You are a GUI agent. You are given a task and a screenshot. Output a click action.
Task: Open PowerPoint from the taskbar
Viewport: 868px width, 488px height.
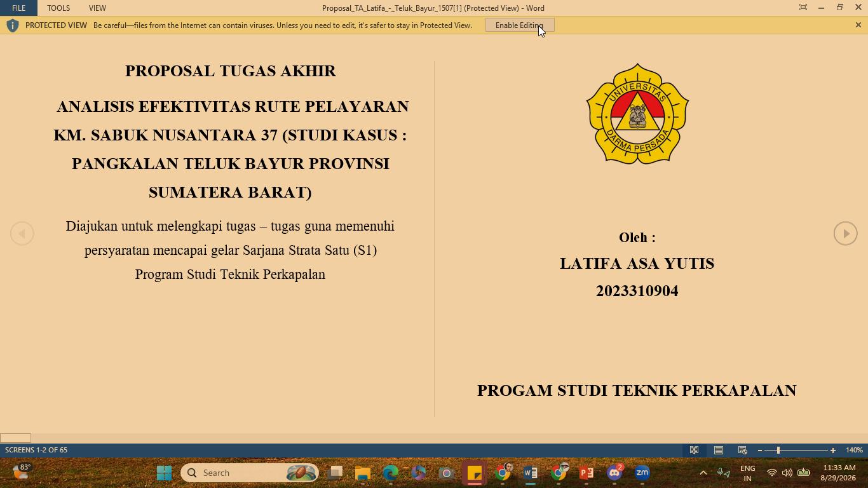click(x=587, y=473)
